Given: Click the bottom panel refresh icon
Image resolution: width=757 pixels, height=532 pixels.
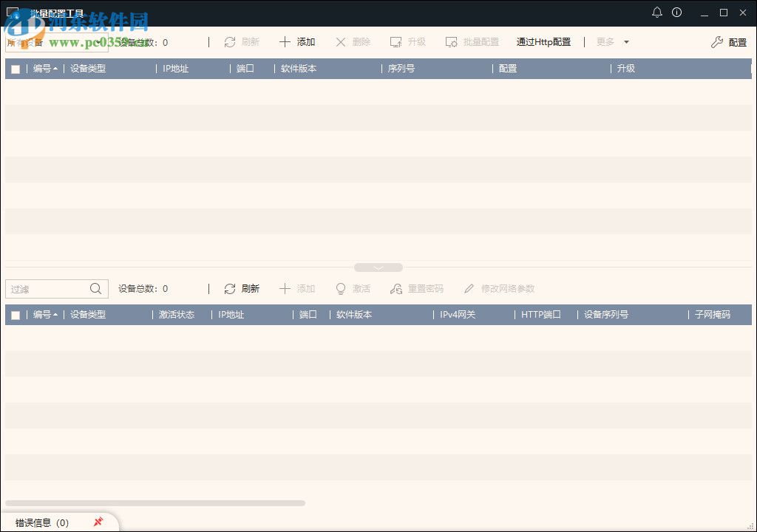Looking at the screenshot, I should pos(230,289).
